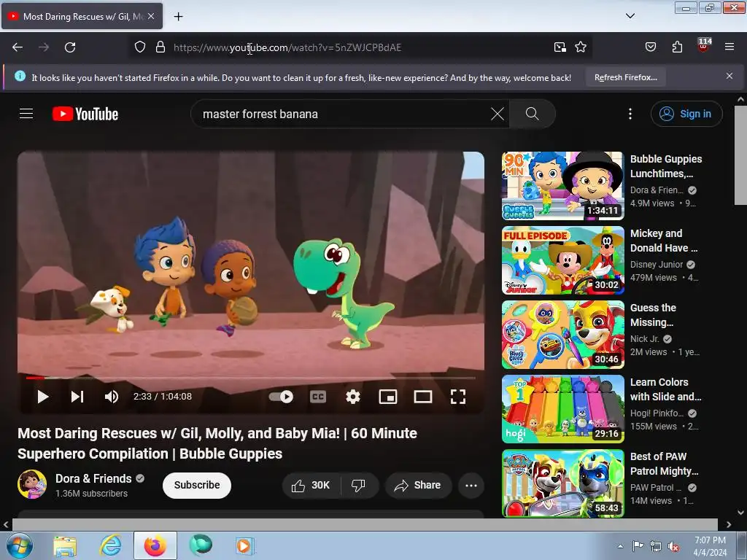Open uBlock extension badge showing 114
Viewport: 747px width, 560px height.
(704, 45)
